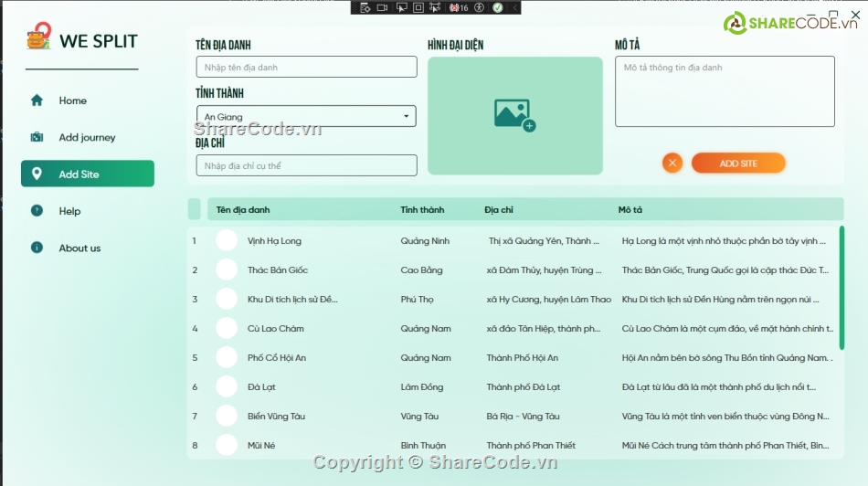Click the video camera icon in debug toolbar
This screenshot has width=868, height=486.
point(384,7)
